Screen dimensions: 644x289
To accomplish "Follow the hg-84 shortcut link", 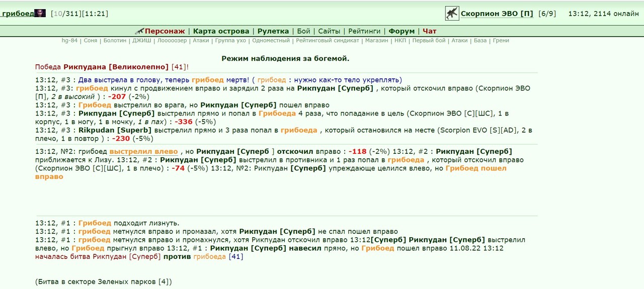I will point(69,41).
